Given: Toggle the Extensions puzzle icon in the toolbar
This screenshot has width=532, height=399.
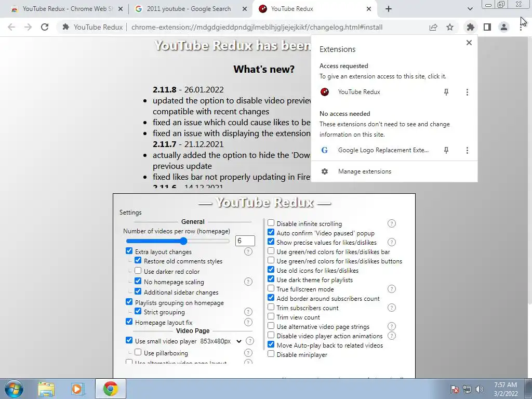Looking at the screenshot, I should click(x=470, y=27).
